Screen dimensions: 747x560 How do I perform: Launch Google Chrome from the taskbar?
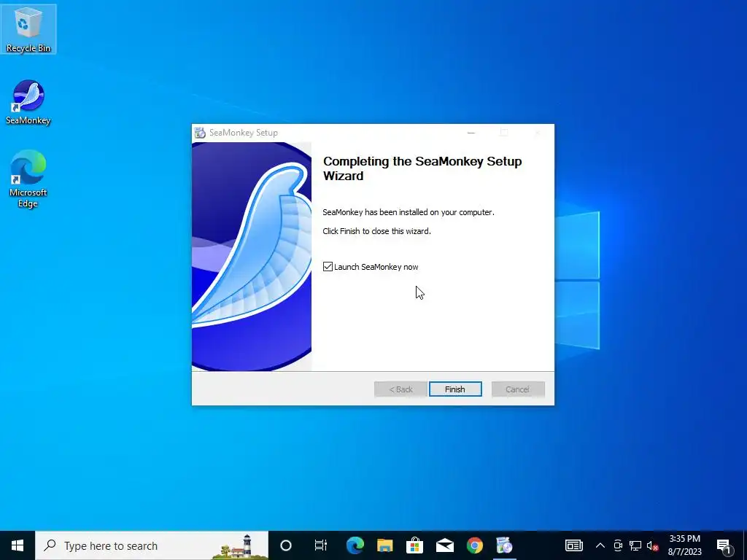(x=474, y=545)
